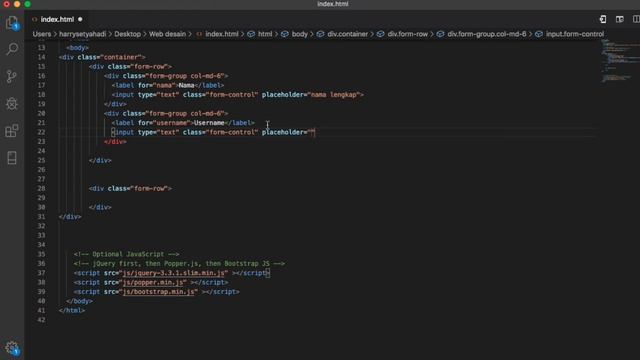Click the Desktop breadcrumb segment
Image resolution: width=640 pixels, height=360 pixels.
127,34
